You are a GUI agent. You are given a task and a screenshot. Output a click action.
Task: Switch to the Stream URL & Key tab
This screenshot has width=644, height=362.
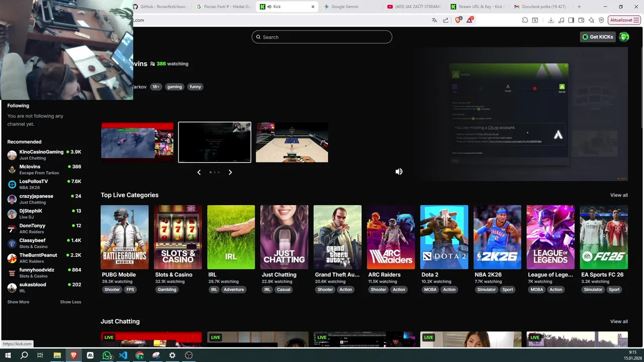478,7
